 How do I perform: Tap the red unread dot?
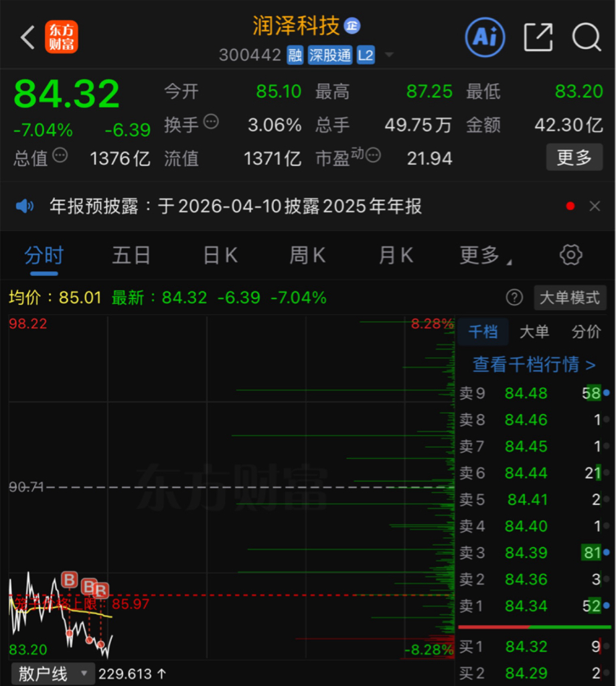coord(570,206)
